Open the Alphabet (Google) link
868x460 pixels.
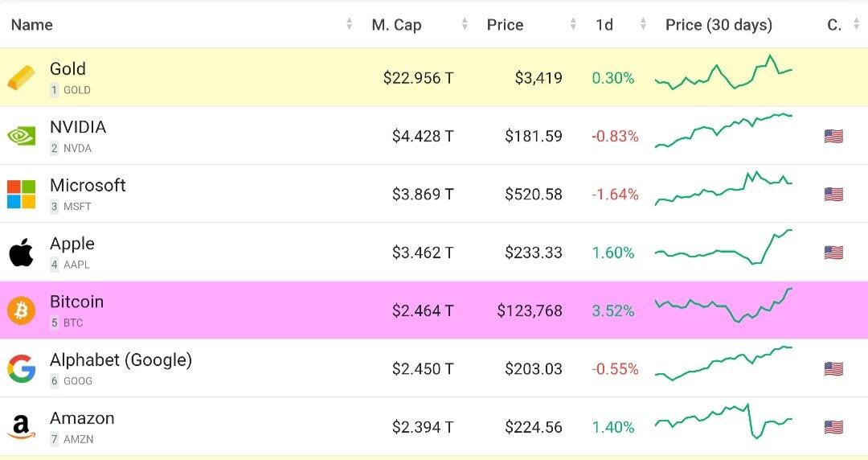click(121, 360)
